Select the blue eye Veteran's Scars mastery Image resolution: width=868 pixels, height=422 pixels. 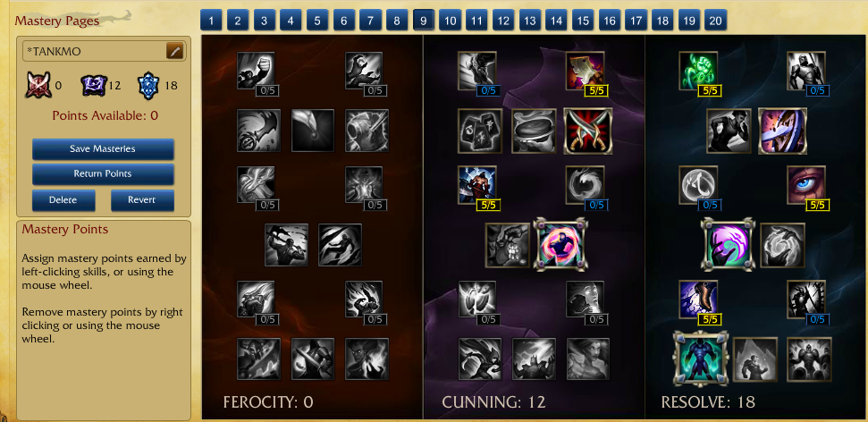806,185
